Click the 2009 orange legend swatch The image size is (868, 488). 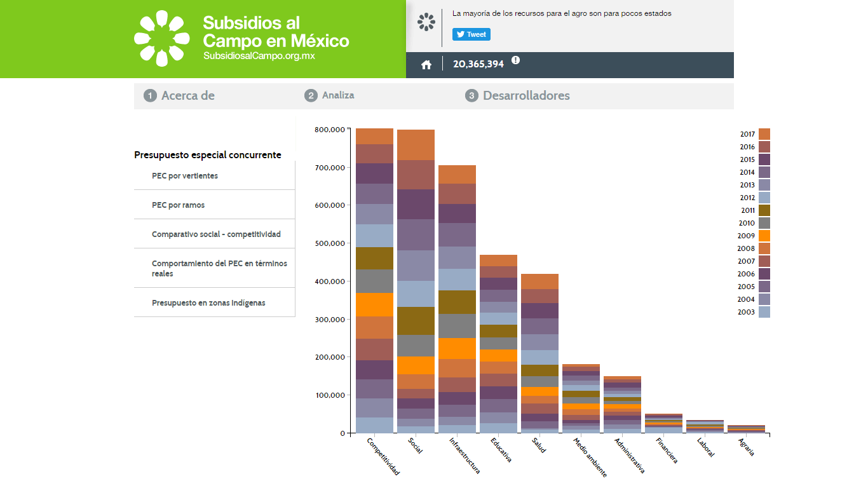[764, 236]
